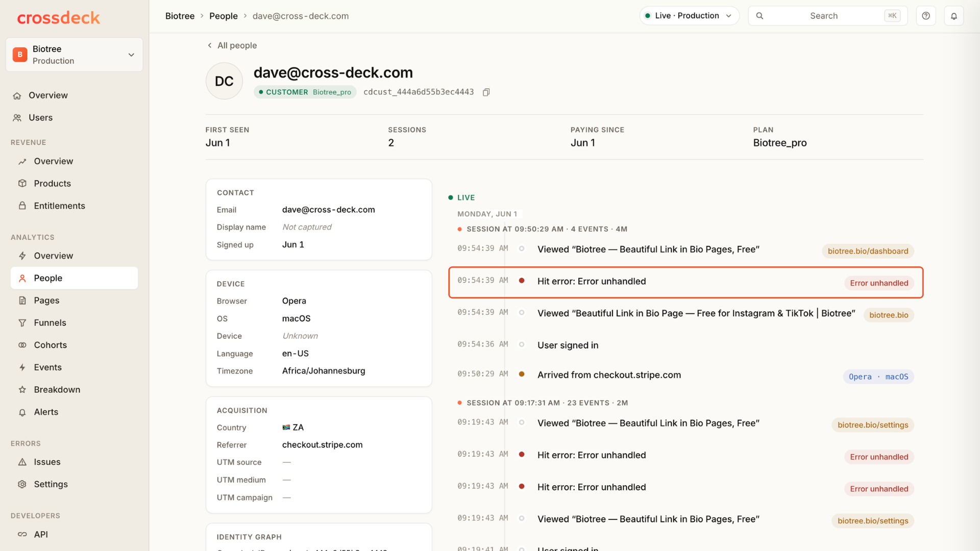
Task: Click the ZA country value with flag
Action: click(x=293, y=428)
